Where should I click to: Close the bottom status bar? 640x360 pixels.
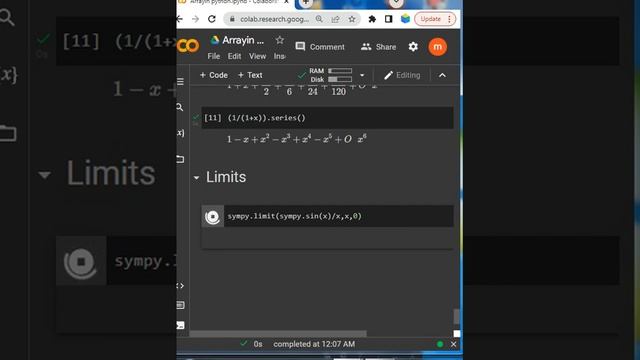453,344
